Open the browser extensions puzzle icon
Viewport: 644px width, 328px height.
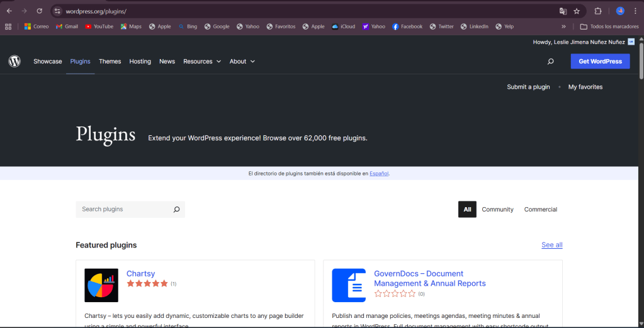click(x=598, y=11)
